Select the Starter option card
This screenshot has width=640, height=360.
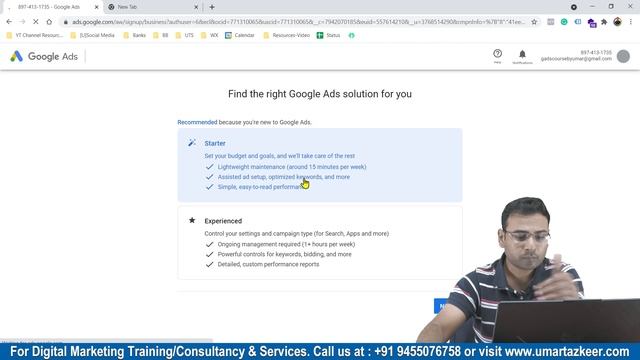(x=320, y=165)
